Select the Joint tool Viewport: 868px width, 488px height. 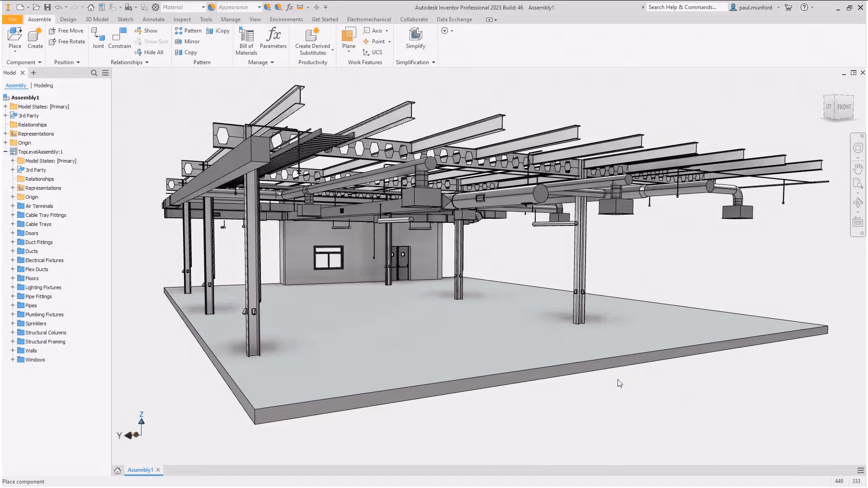coord(98,38)
